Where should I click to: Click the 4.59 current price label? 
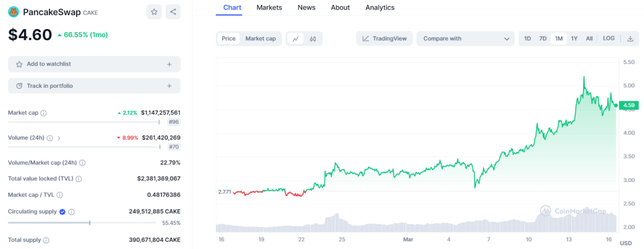pyautogui.click(x=629, y=105)
